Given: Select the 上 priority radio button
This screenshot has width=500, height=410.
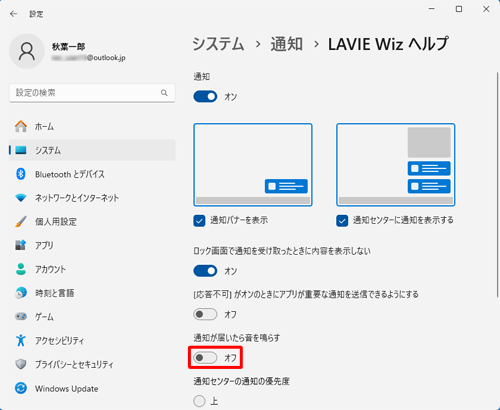Looking at the screenshot, I should coord(199,401).
